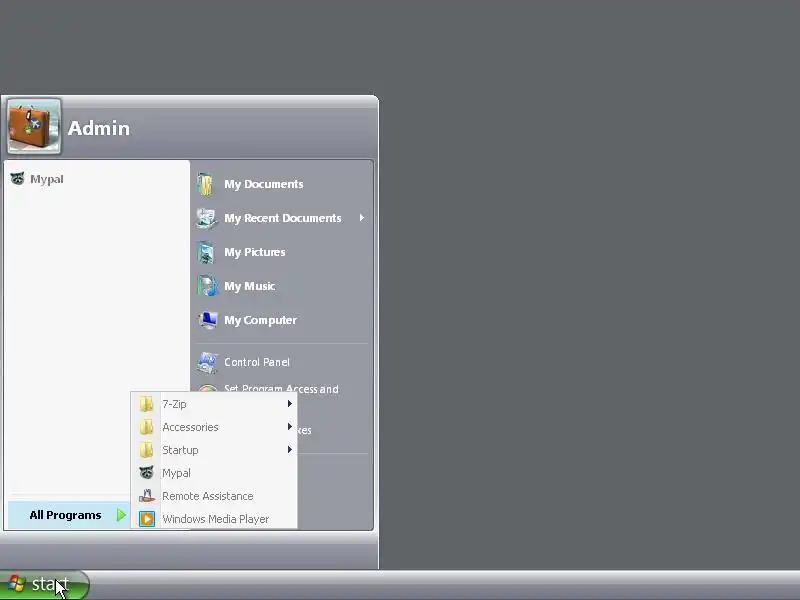Open Control Panel link

(257, 362)
